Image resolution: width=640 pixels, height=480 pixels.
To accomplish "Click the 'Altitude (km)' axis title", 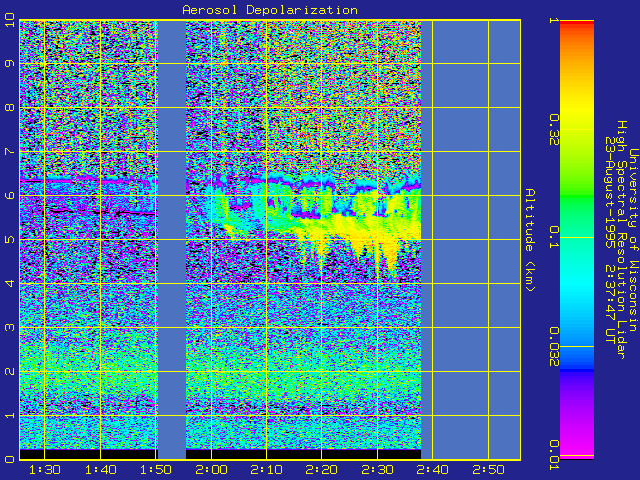I will click(529, 240).
